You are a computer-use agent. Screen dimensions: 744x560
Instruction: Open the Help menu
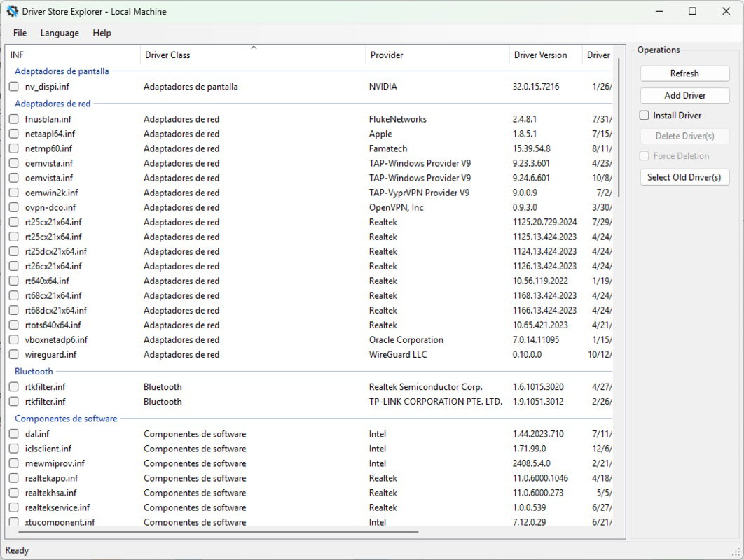point(102,33)
